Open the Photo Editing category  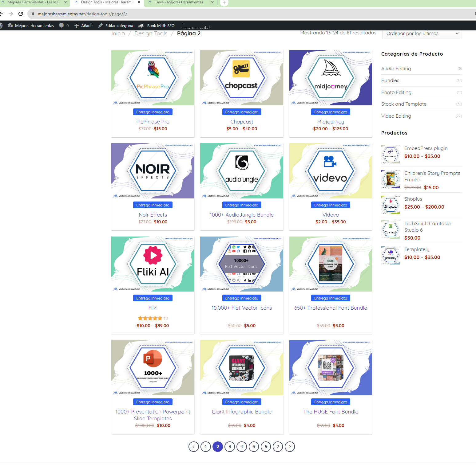point(396,92)
